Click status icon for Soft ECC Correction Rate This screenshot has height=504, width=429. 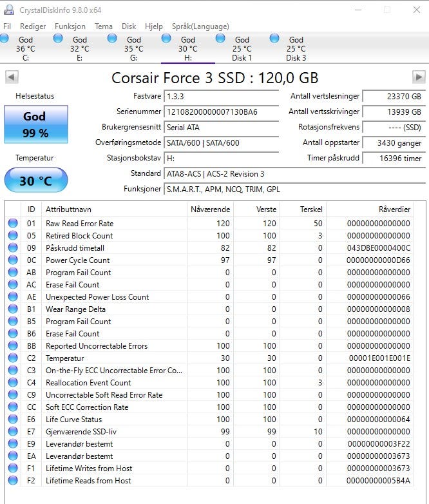click(13, 407)
